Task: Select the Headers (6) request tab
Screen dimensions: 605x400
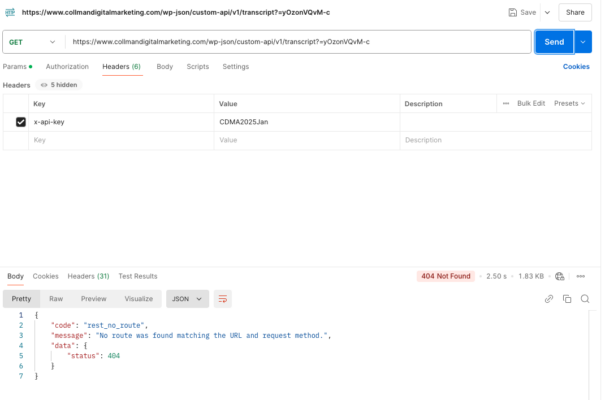Action: 122,67
